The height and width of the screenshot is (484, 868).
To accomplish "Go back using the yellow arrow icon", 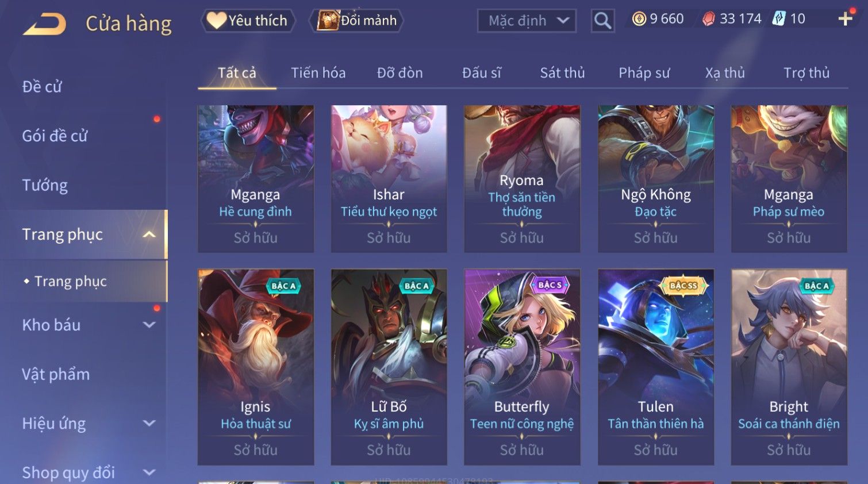I will (44, 24).
